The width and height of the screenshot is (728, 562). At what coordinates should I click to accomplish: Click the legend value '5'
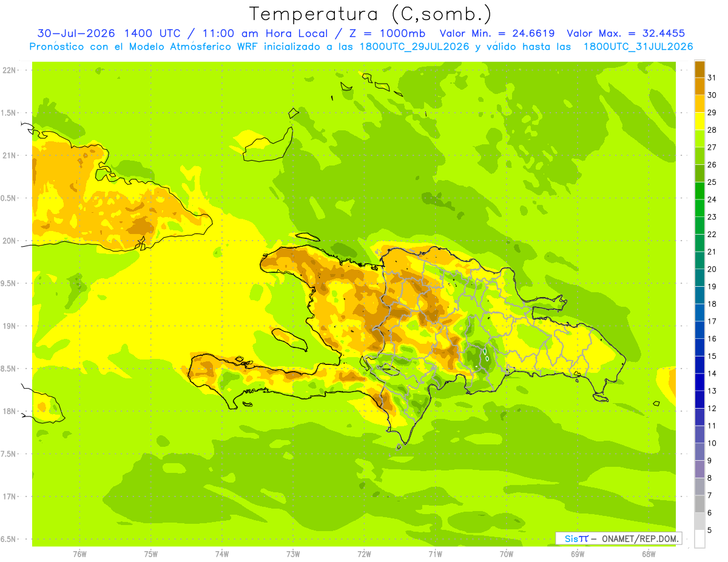click(x=710, y=530)
